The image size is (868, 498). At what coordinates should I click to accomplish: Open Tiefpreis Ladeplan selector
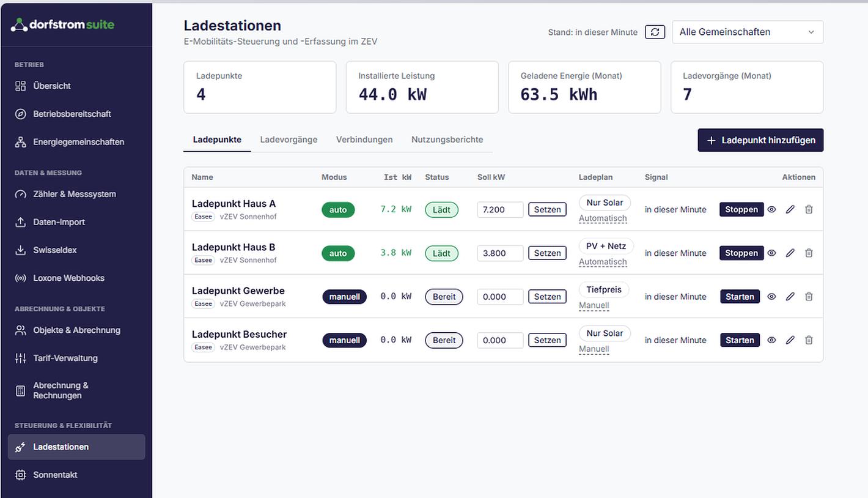point(604,290)
